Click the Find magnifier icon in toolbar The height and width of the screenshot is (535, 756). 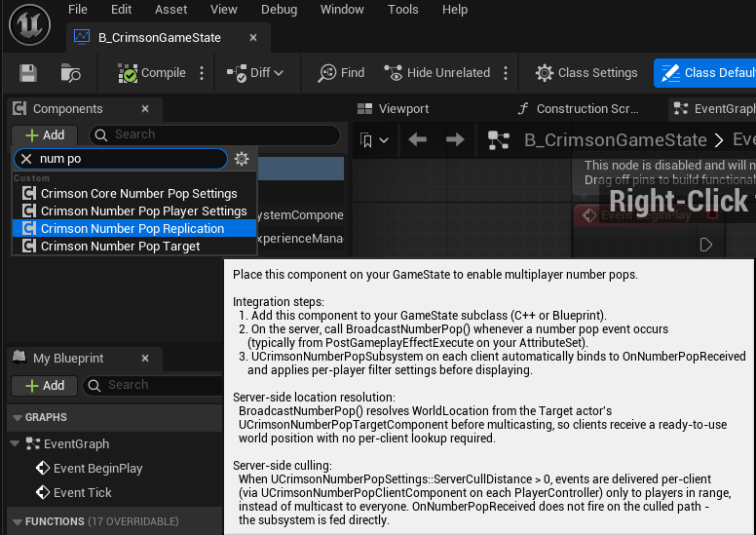(x=327, y=73)
